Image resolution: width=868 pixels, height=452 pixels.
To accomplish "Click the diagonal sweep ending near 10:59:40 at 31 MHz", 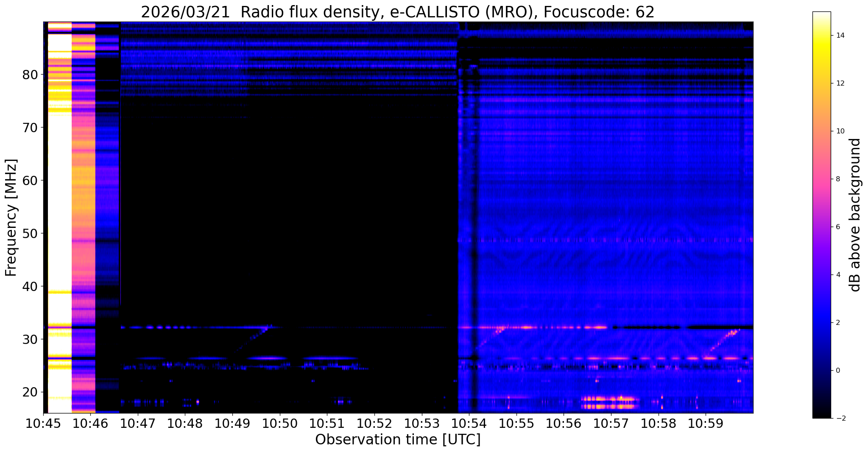I will point(723,340).
